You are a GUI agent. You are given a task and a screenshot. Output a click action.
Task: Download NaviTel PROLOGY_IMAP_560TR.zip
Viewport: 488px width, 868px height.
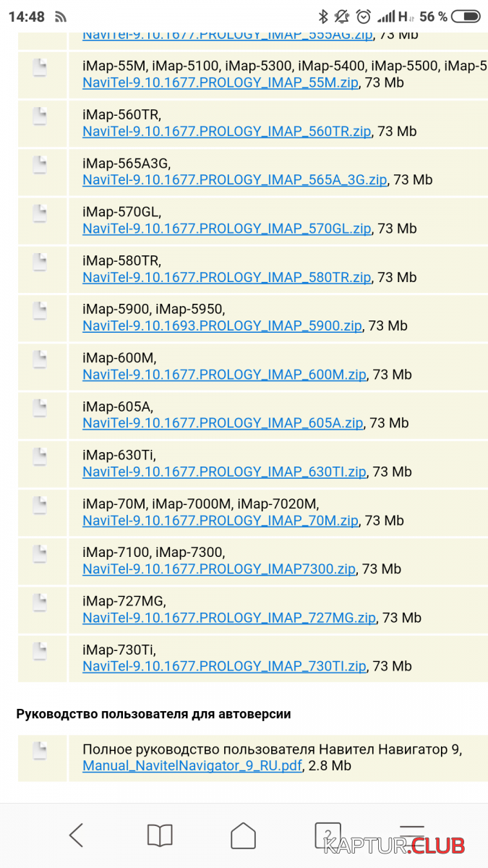click(x=226, y=131)
